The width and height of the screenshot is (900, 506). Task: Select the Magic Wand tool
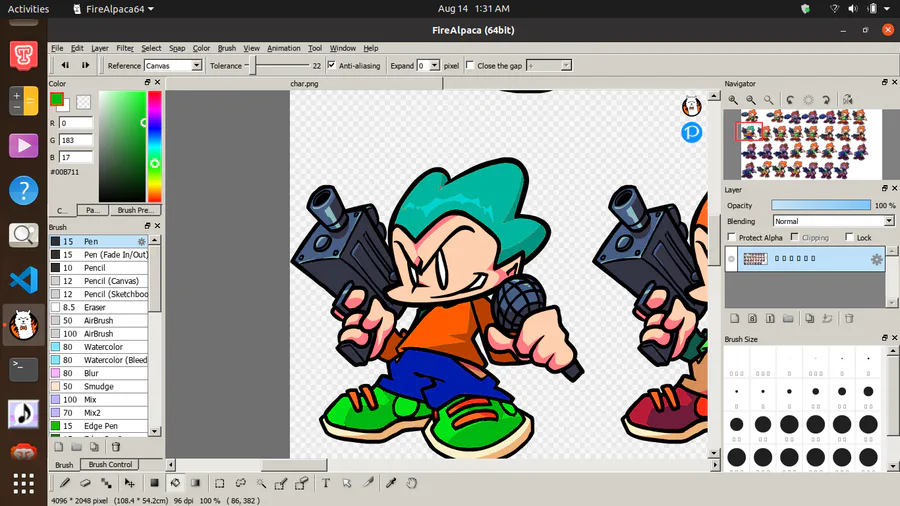261,483
